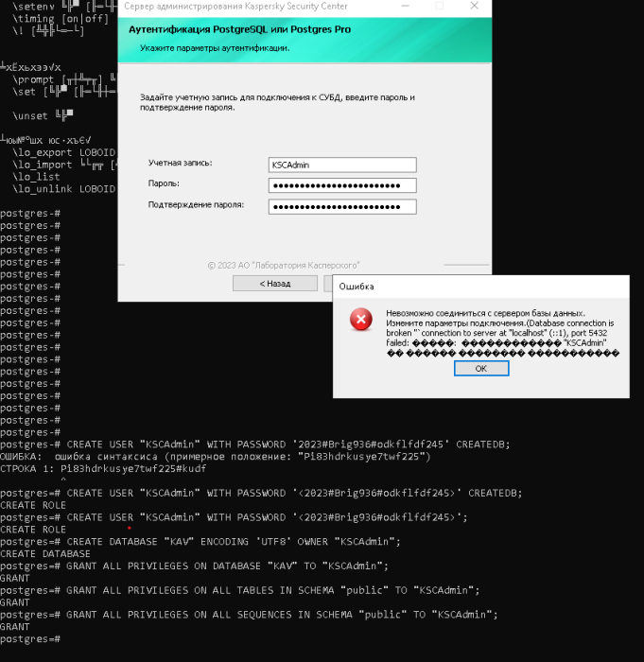Focus the Учетная запись field containing KSCAdmin
Viewport: 644px width, 662px height.
pyautogui.click(x=342, y=165)
